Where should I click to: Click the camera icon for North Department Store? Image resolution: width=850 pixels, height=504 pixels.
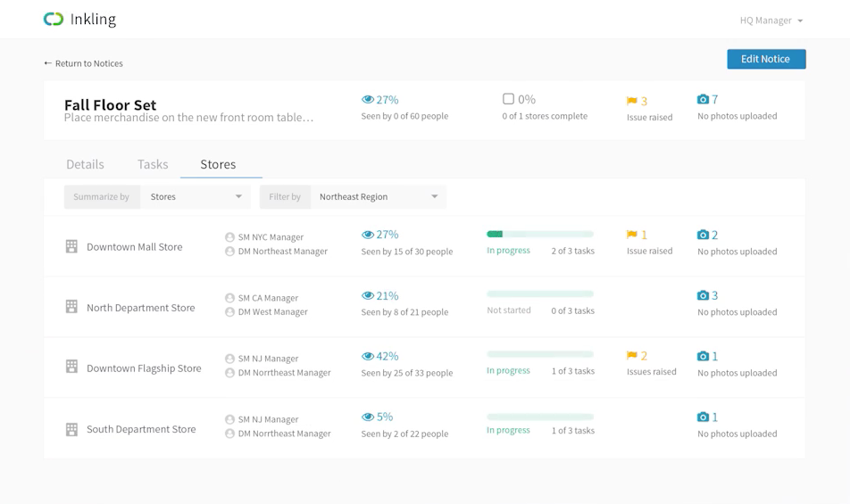[x=703, y=295]
